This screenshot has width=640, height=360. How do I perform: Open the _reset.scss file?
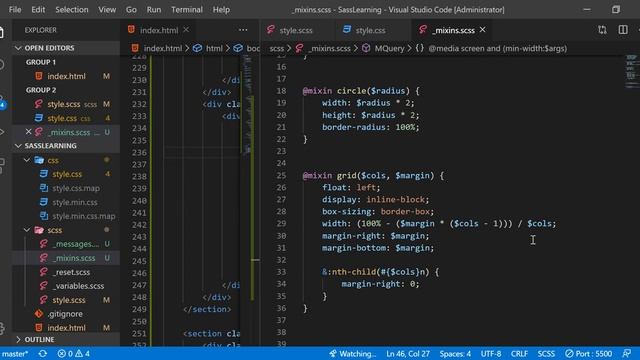pos(67,272)
